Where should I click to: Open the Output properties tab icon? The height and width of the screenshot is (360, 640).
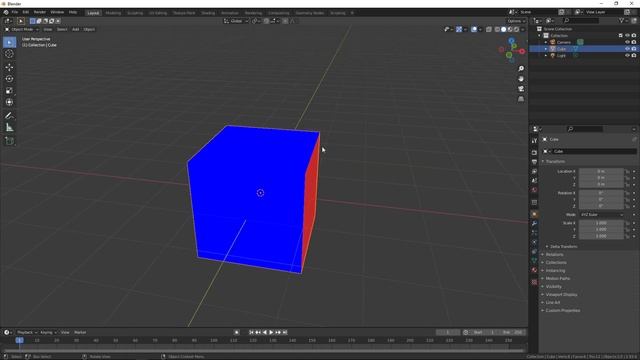point(534,162)
